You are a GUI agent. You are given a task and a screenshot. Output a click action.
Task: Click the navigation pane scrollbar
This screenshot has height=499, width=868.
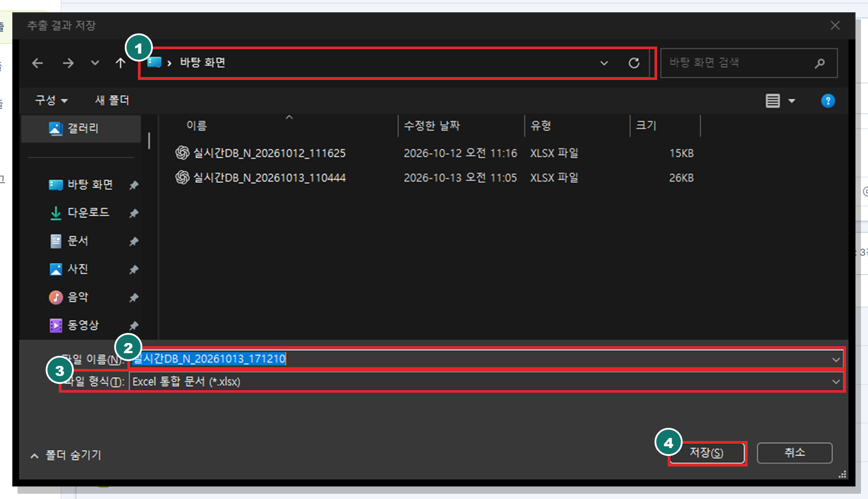click(149, 141)
